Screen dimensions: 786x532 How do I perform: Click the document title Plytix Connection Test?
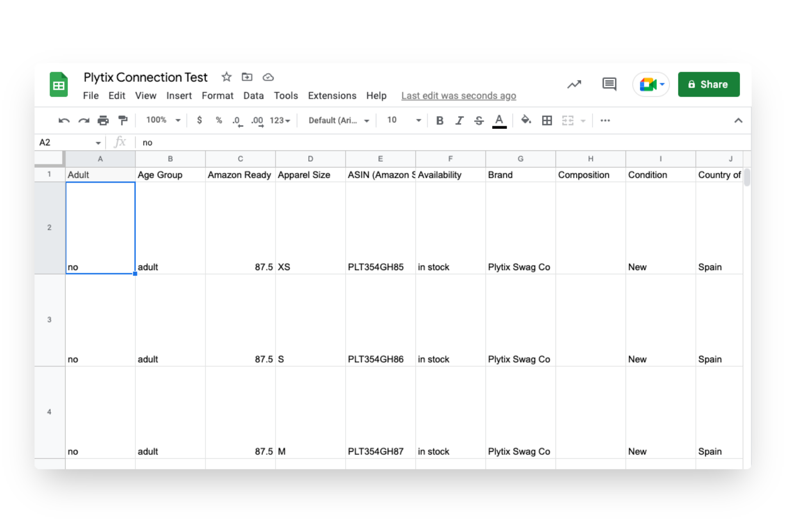(x=145, y=77)
